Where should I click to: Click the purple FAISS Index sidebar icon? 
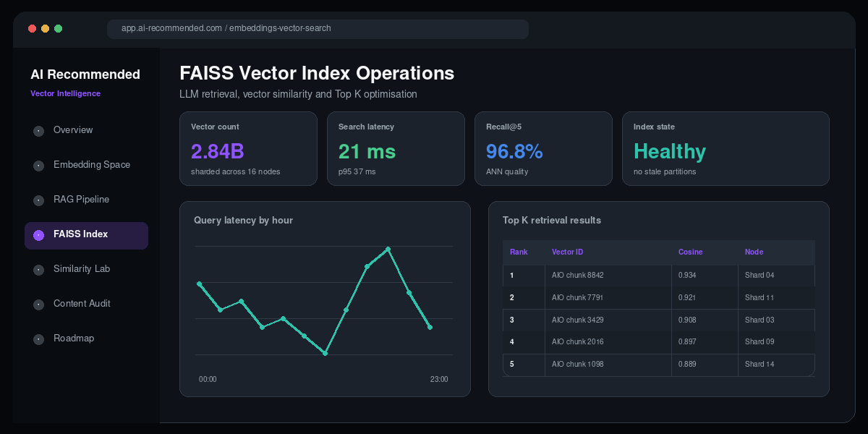pos(39,236)
